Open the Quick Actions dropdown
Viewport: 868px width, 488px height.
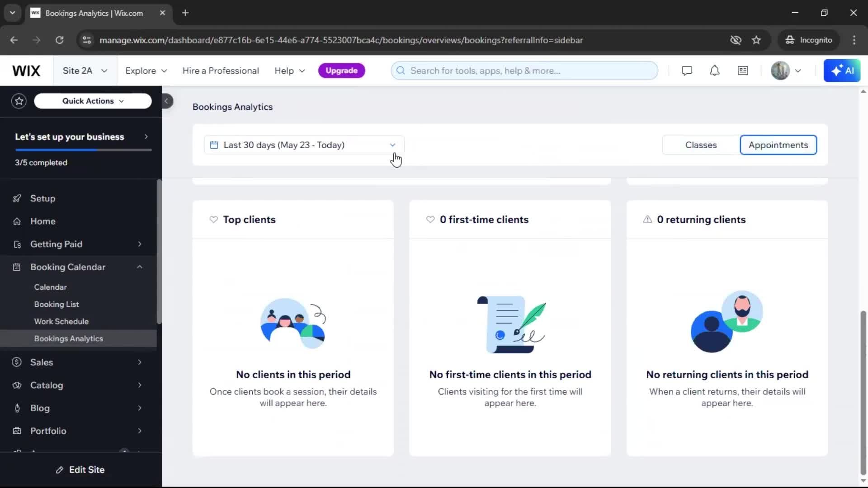tap(93, 101)
